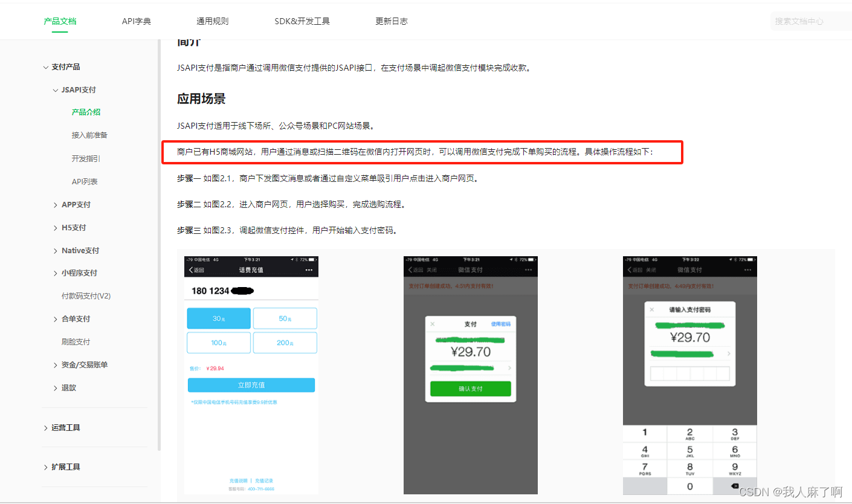
Task: Click the 步骤三 paragraph text
Action: (287, 230)
